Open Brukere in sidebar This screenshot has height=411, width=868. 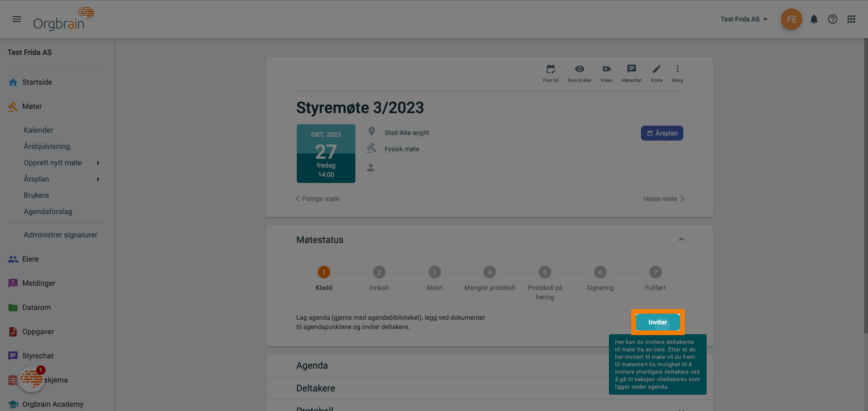(x=36, y=195)
